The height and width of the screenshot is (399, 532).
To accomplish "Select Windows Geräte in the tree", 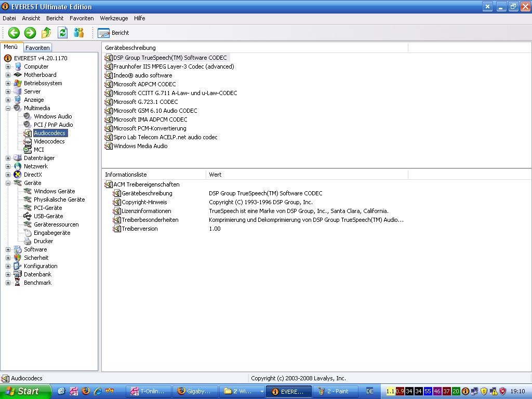I will pos(54,191).
